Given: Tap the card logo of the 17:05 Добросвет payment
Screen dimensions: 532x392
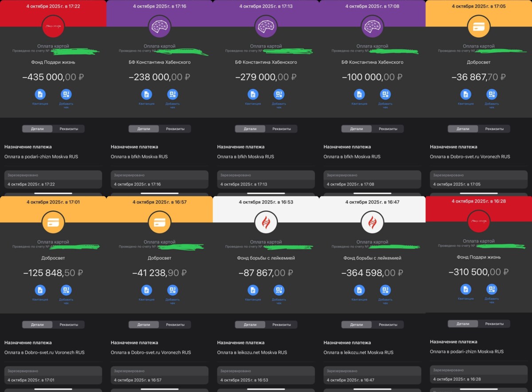Looking at the screenshot, I should point(479,27).
